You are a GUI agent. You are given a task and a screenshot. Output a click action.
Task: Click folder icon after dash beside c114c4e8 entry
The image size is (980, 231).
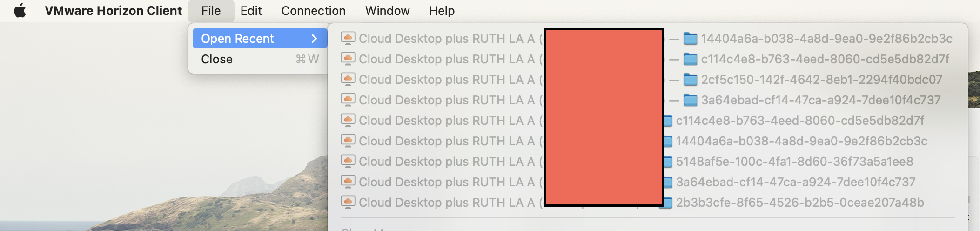tap(691, 59)
